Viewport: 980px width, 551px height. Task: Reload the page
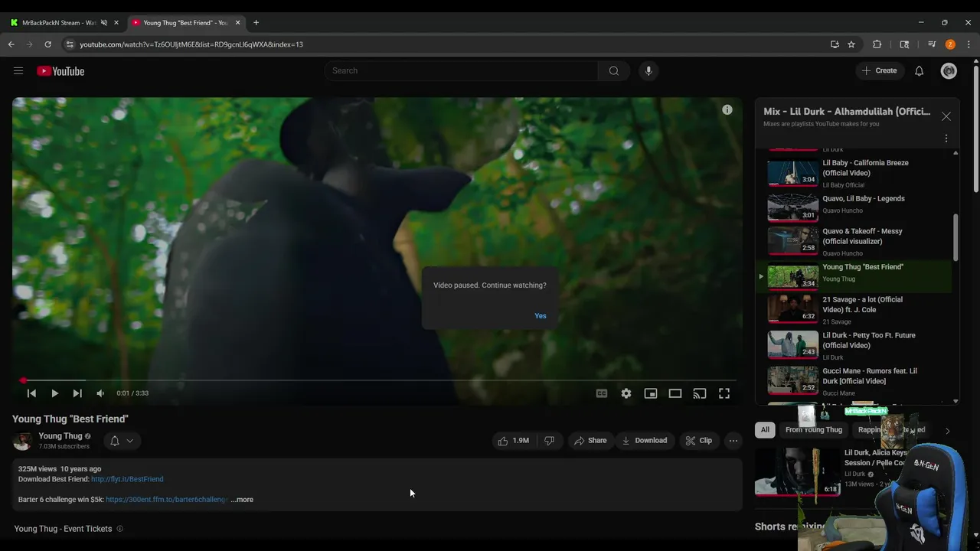[47, 44]
